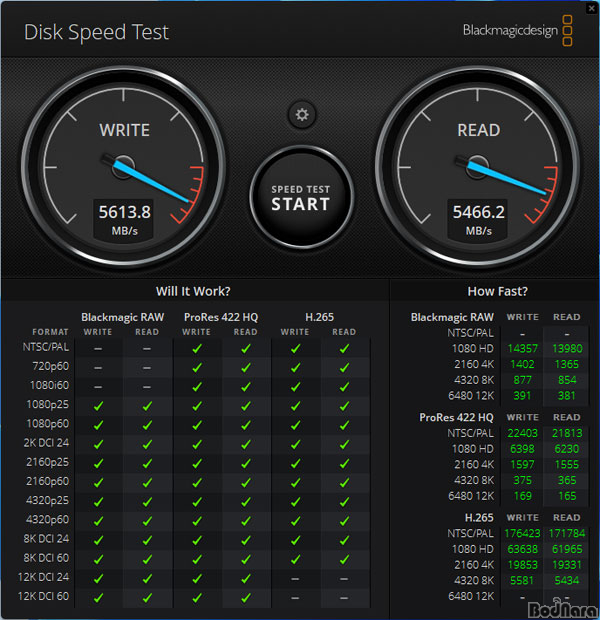The width and height of the screenshot is (600, 620).
Task: Click the H.265 8K DCI 60 write checkmark
Action: click(295, 559)
